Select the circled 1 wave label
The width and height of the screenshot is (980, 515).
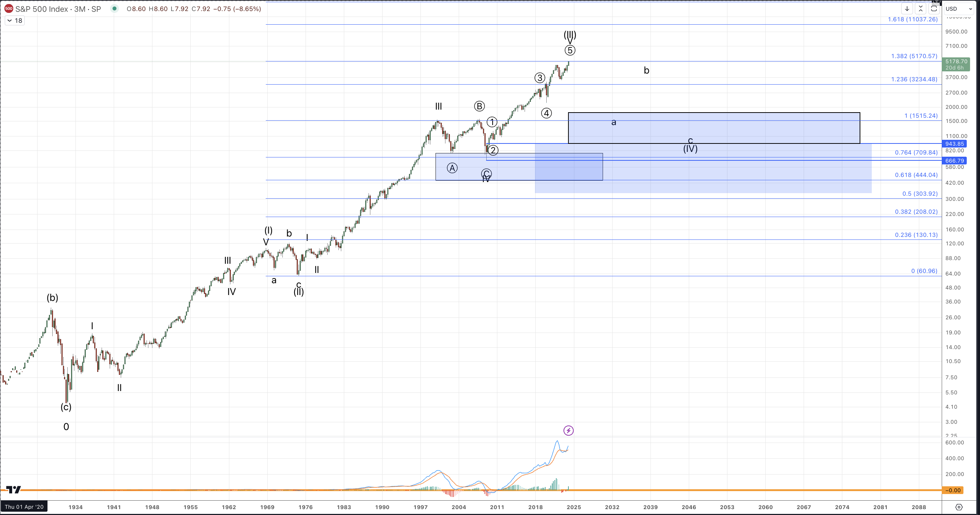pyautogui.click(x=492, y=122)
